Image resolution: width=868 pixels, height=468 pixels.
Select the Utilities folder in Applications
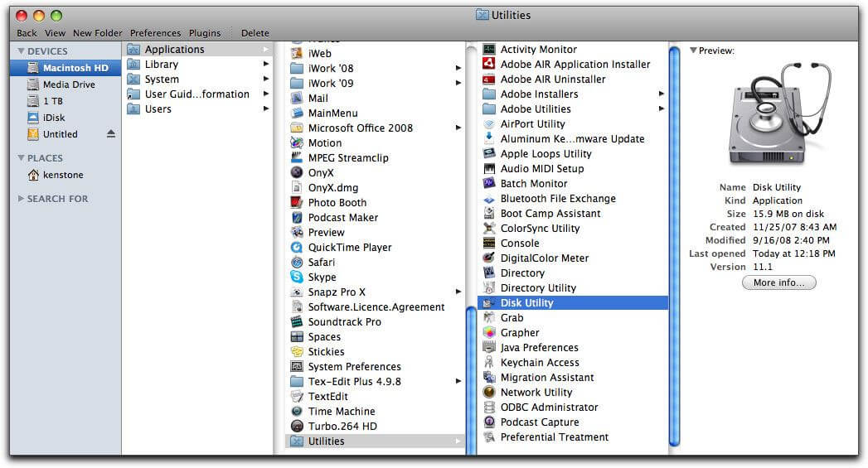(x=376, y=441)
